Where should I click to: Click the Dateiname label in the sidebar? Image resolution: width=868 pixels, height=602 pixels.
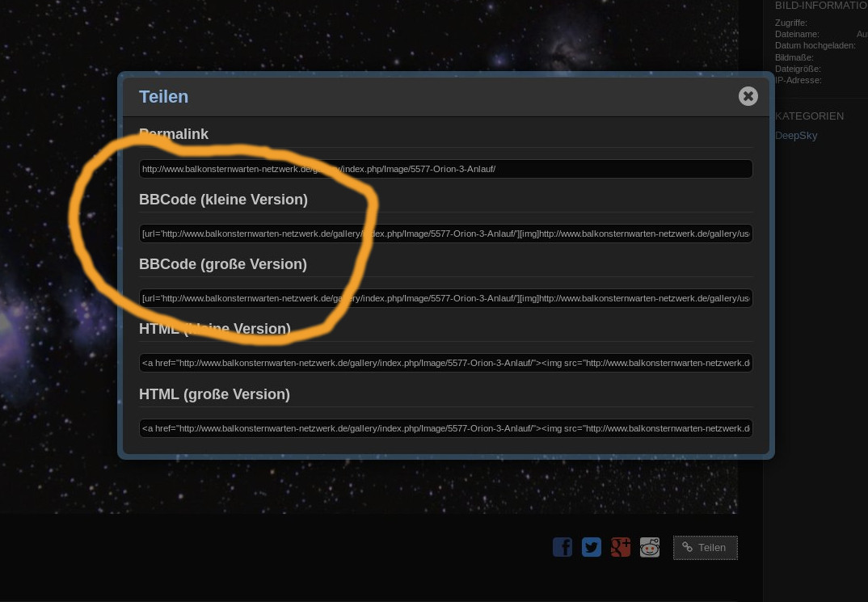797,35
